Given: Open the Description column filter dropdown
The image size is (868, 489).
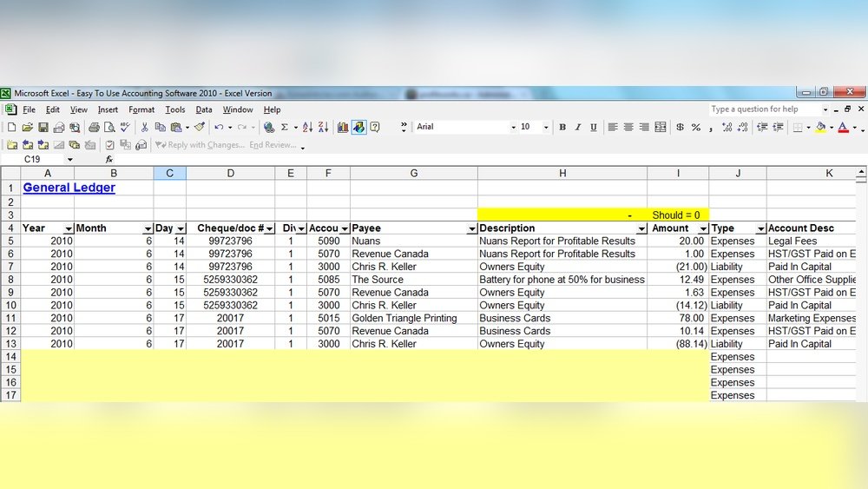Looking at the screenshot, I should pos(642,229).
